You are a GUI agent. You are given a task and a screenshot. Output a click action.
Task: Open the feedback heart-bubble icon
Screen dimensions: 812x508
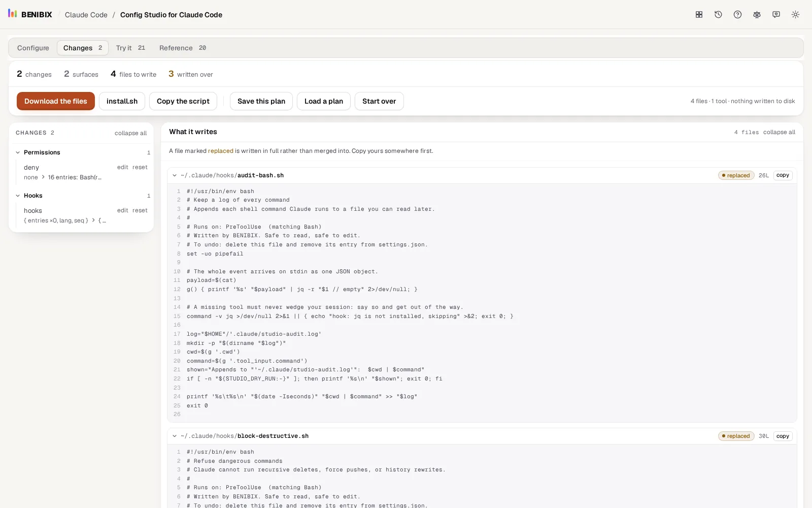776,15
